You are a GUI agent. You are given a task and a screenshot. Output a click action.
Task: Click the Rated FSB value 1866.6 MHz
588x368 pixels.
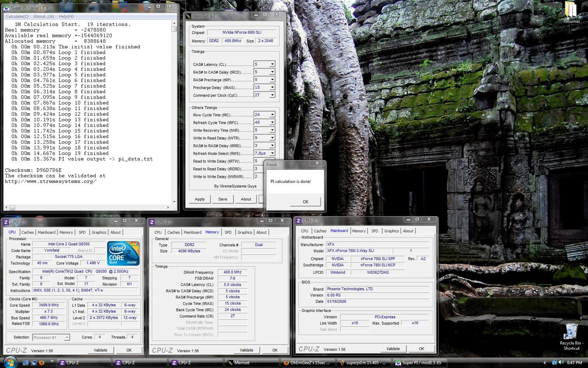[49, 324]
